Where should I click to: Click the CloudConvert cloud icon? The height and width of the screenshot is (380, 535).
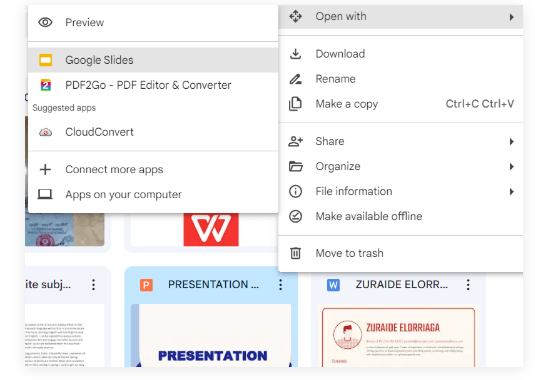pos(45,132)
